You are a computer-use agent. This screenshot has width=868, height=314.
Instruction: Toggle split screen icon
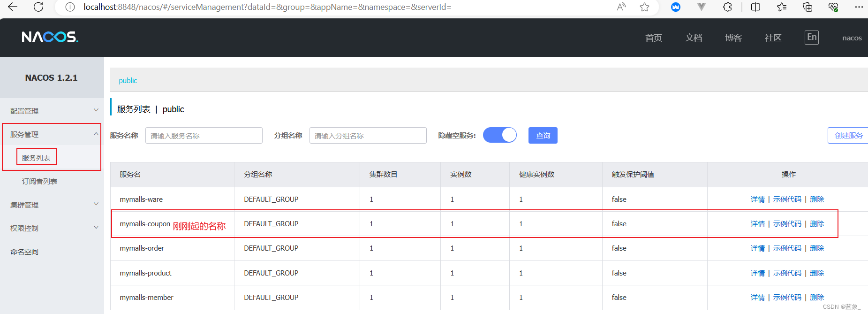(755, 7)
